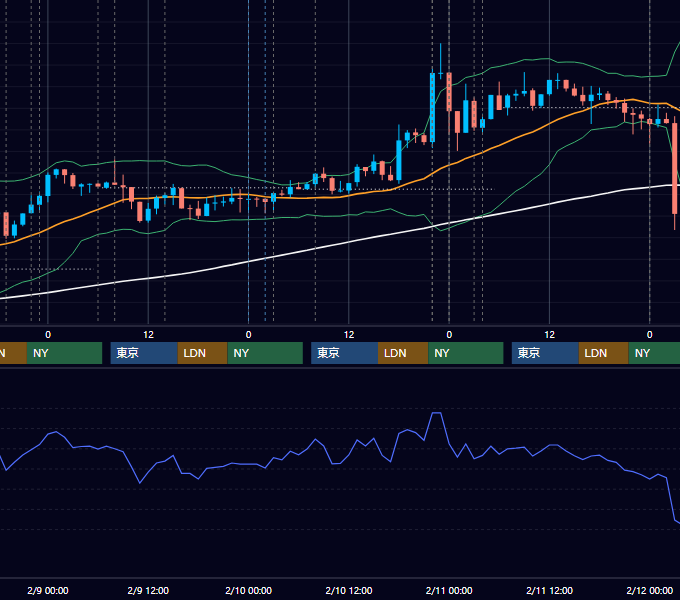Select the NY session block spanning 2/11 00:00
Viewport: 680px width, 600px height.
click(466, 353)
